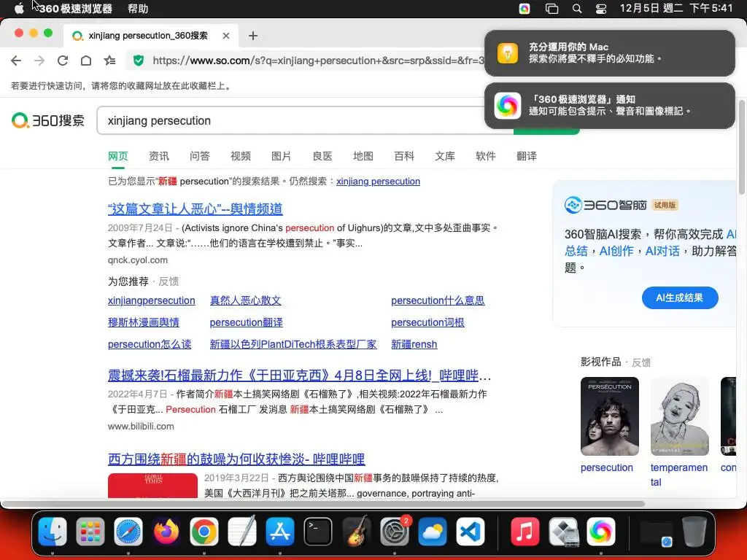This screenshot has height=560, width=747.
Task: Open GarageBand from the dock
Action: click(x=356, y=532)
